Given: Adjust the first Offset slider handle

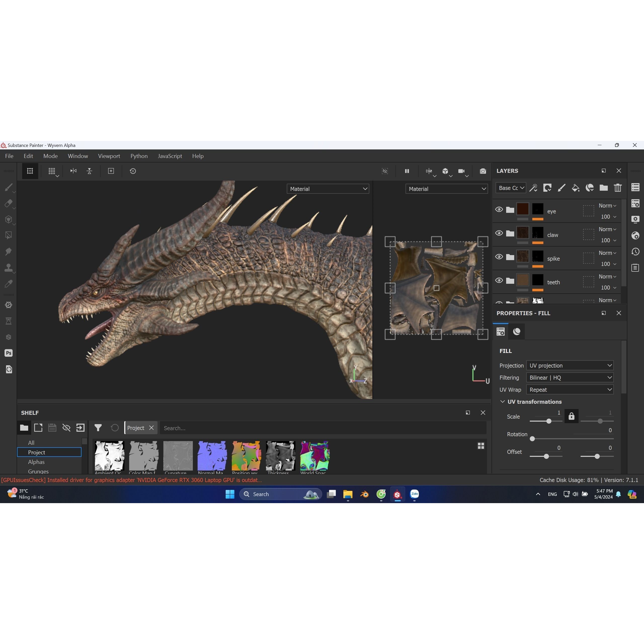Looking at the screenshot, I should [x=546, y=456].
